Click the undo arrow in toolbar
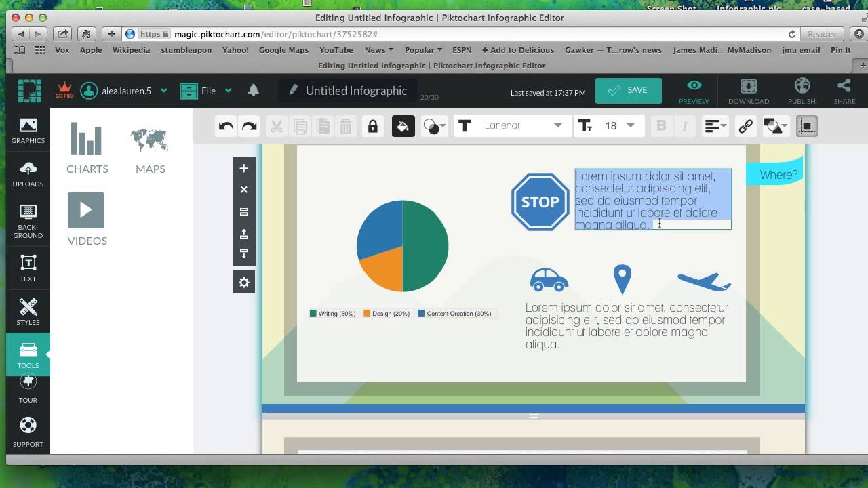 226,126
